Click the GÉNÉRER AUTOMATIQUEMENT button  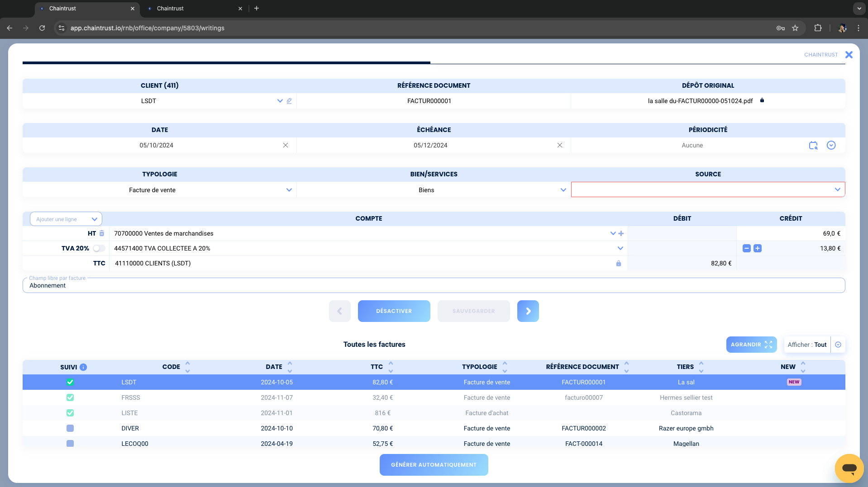434,465
